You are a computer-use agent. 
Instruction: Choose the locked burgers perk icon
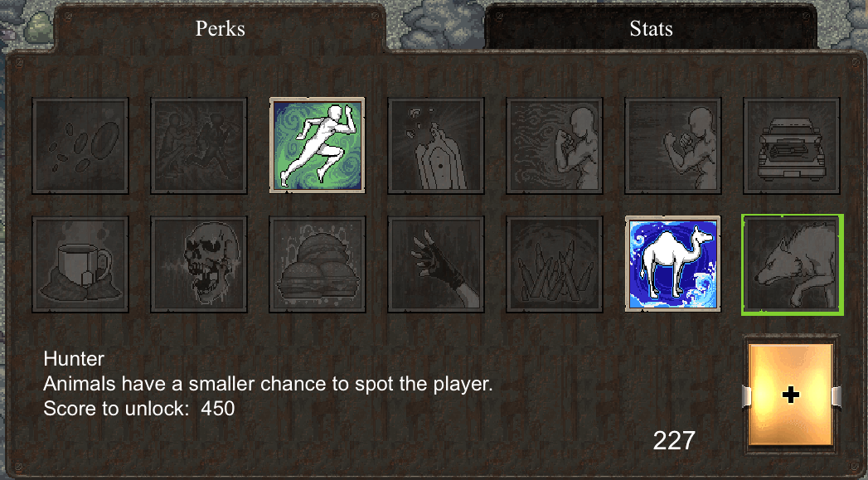coord(318,264)
